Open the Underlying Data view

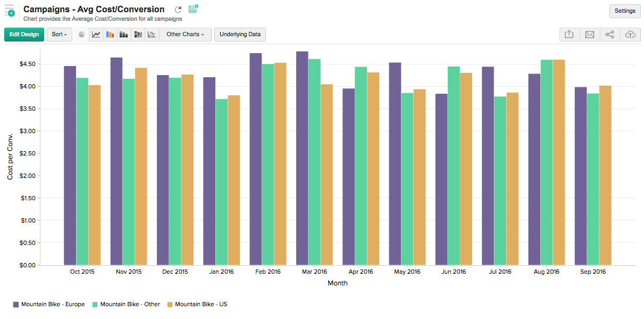[x=240, y=35]
